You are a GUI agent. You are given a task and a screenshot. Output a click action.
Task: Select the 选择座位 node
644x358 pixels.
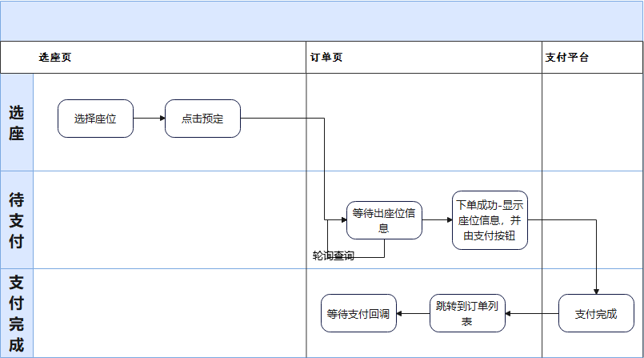coord(95,119)
